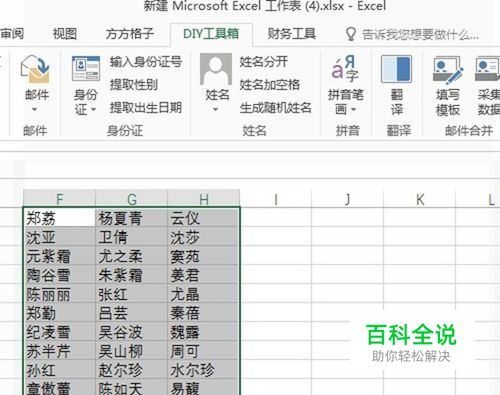
Task: Select cell containing 张红
Action: (131, 294)
